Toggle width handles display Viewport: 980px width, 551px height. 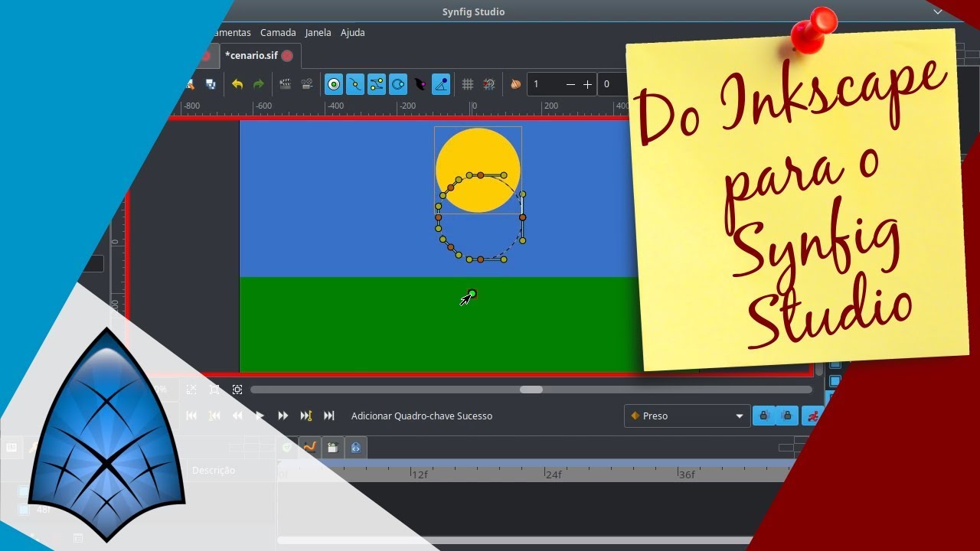pyautogui.click(x=420, y=84)
